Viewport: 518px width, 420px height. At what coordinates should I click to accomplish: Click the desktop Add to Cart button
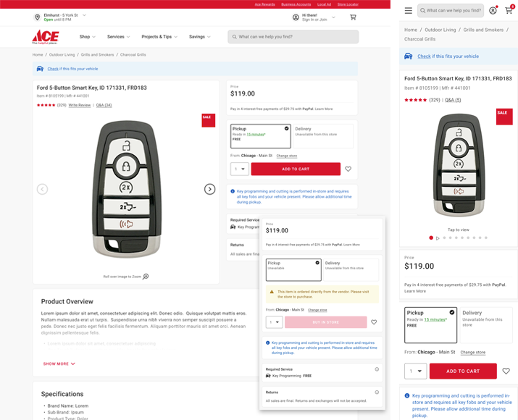coord(296,169)
